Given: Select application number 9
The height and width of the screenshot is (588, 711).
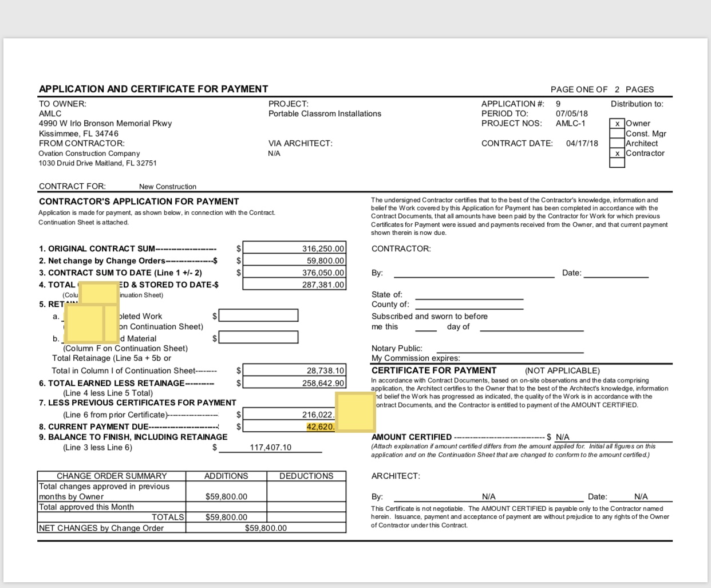Looking at the screenshot, I should coord(558,104).
